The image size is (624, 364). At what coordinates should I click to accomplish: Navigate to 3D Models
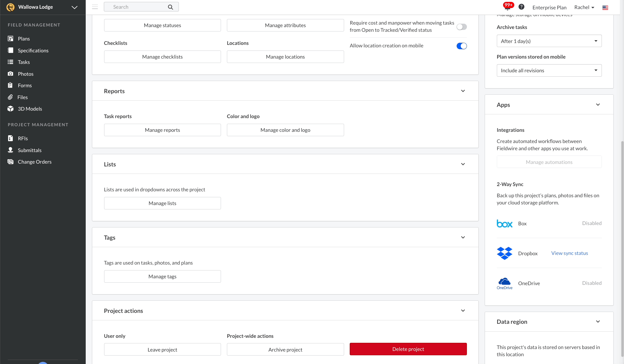(x=30, y=109)
